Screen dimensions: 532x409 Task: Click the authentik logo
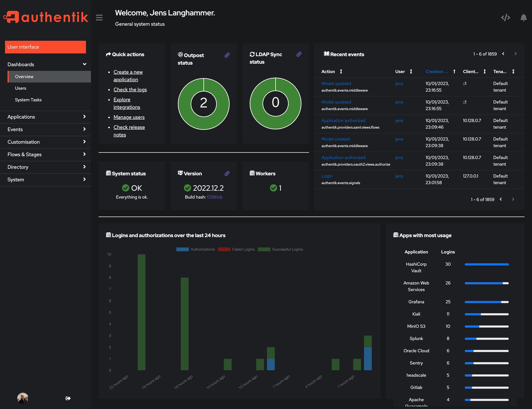tap(46, 17)
